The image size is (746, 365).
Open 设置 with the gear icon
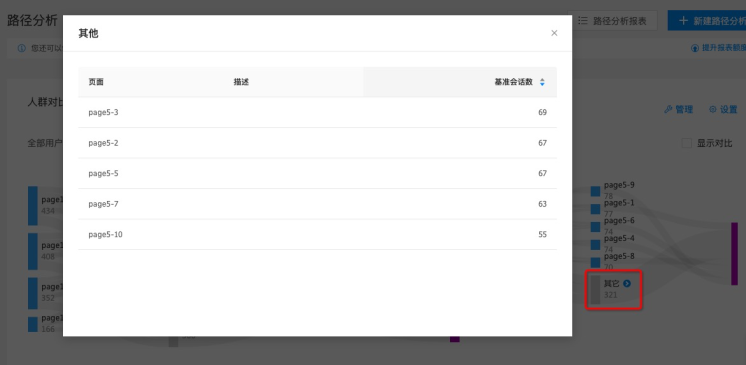coord(723,109)
